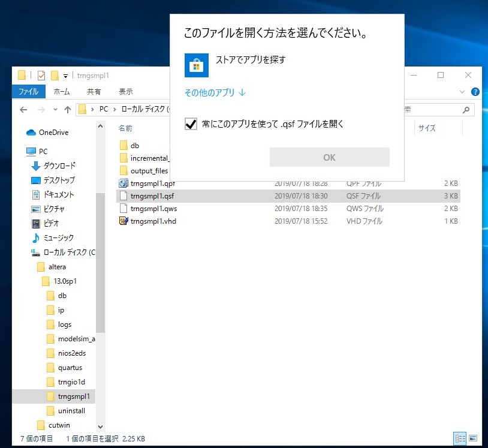
Task: Sort by 名前 column header
Action: (x=125, y=128)
